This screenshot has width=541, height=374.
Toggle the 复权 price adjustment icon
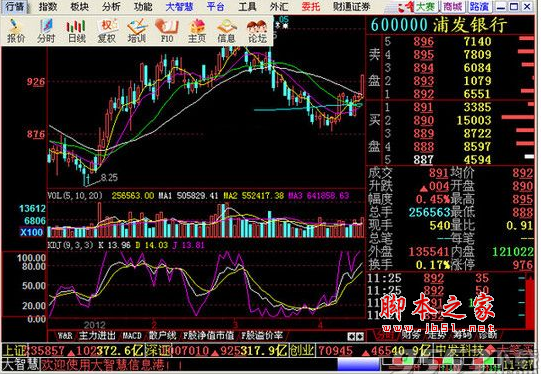click(106, 31)
